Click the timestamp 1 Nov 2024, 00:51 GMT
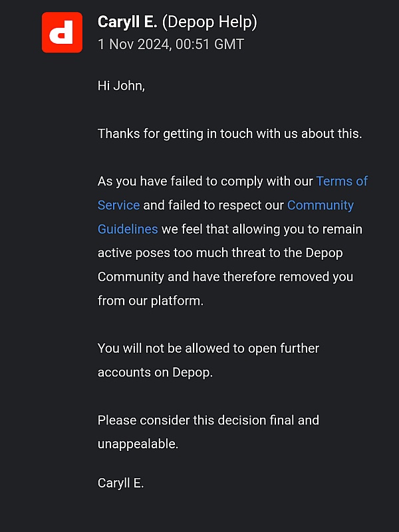Viewport: 399px width, 532px height. click(x=171, y=44)
